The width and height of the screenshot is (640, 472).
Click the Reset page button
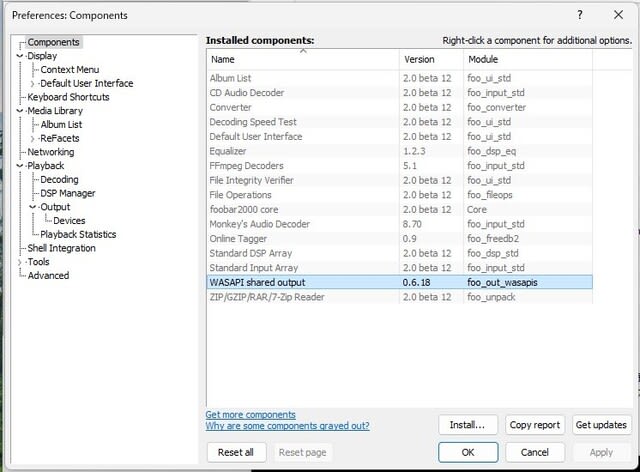302,452
